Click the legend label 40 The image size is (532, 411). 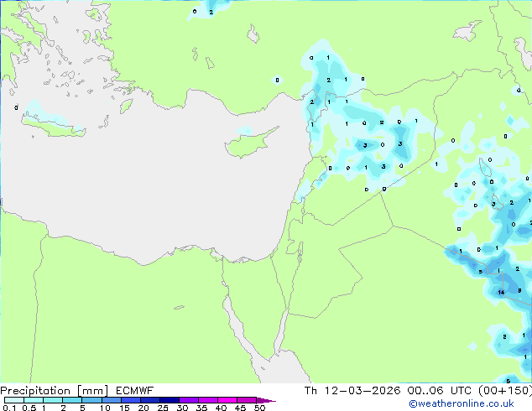(221, 408)
